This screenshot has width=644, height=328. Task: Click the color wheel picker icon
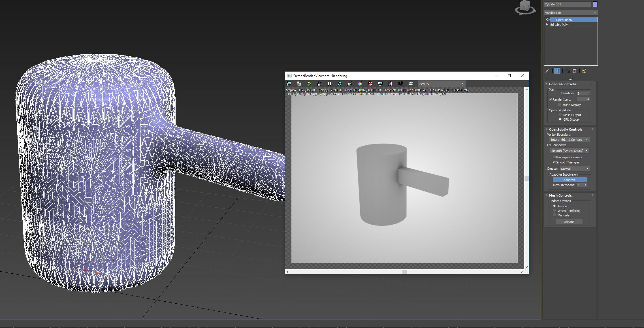360,84
